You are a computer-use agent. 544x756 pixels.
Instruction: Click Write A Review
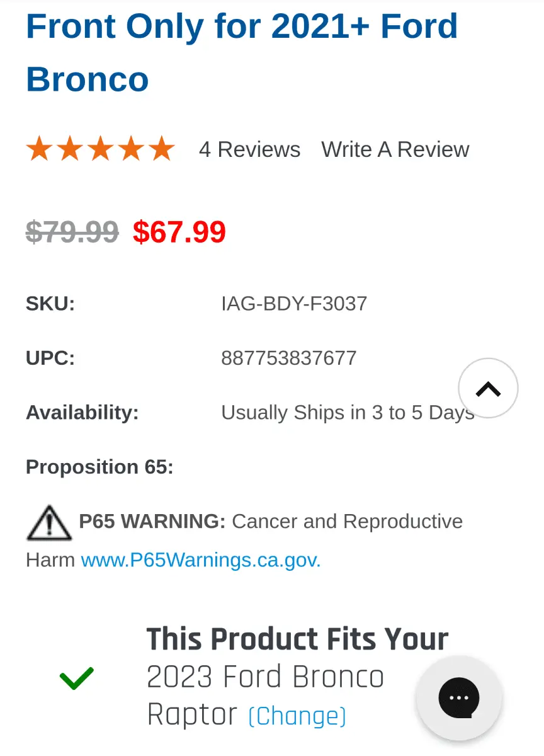pyautogui.click(x=395, y=149)
